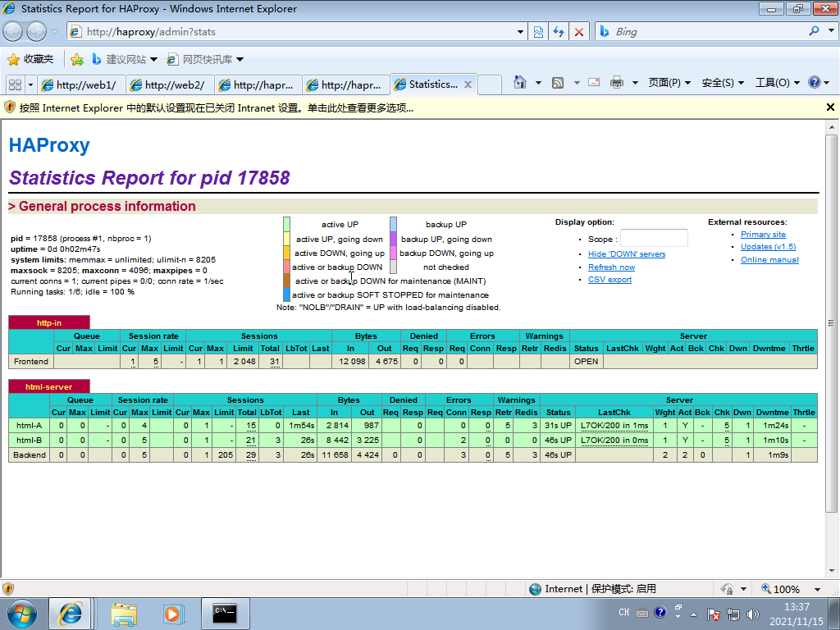Open the address bar URL dropdown

point(520,31)
